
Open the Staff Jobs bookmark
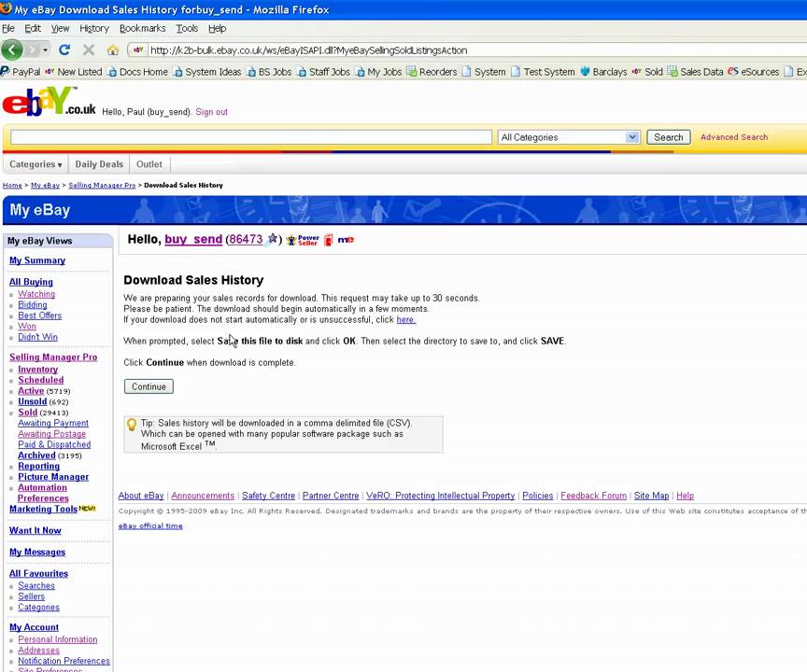point(323,72)
